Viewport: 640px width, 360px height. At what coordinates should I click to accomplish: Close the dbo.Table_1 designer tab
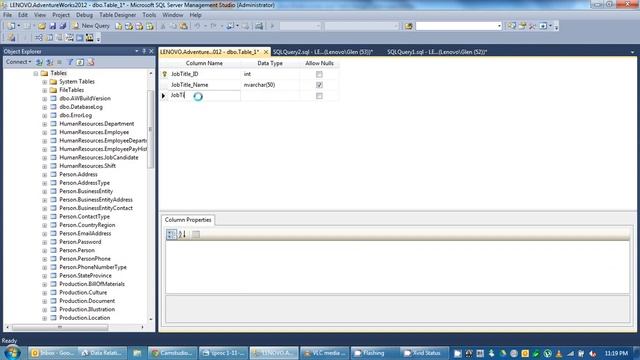pyautogui.click(x=266, y=52)
